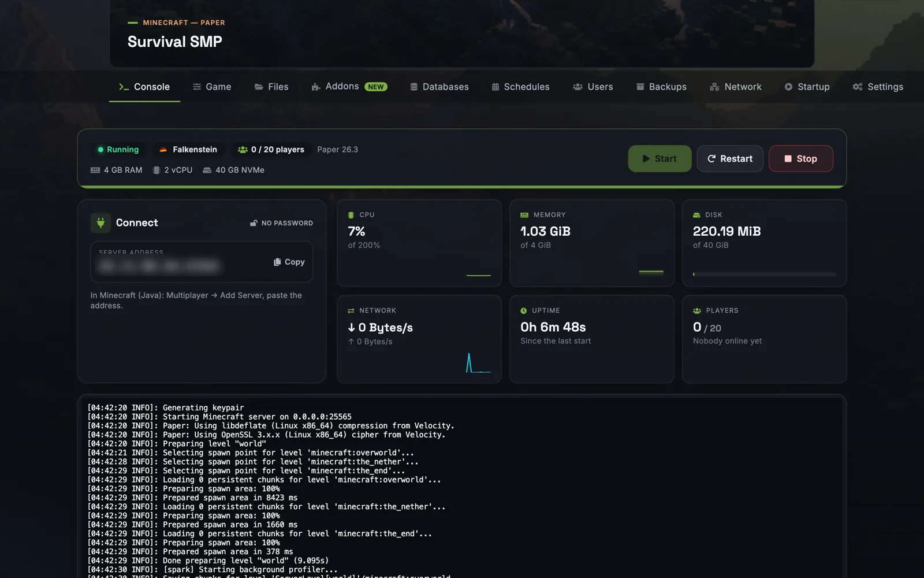
Task: Open the Databases tab
Action: coord(439,87)
